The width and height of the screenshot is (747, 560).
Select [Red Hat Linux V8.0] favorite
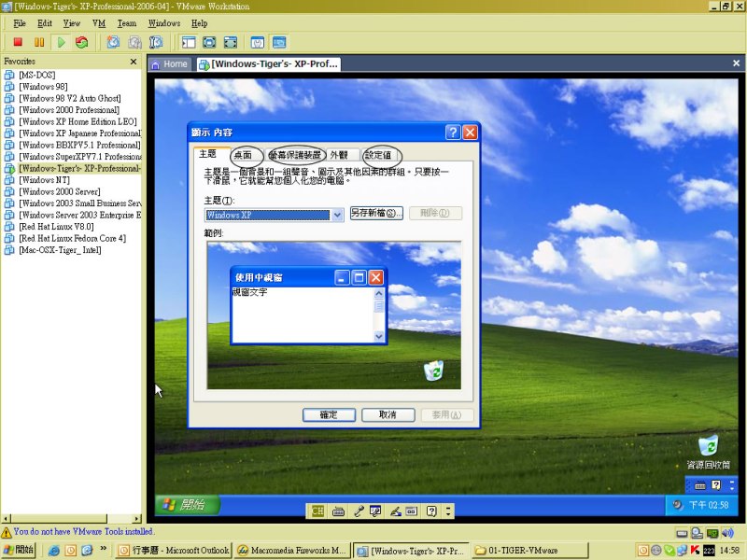[56, 226]
